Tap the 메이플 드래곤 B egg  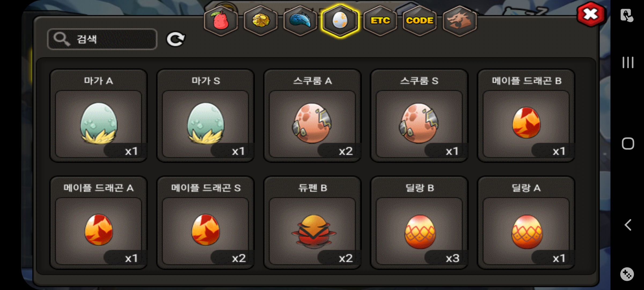pyautogui.click(x=526, y=116)
